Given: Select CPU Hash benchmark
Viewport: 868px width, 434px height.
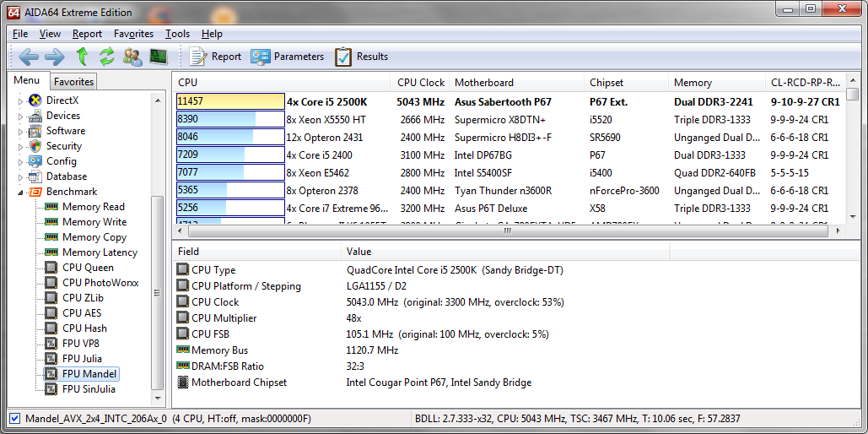Looking at the screenshot, I should tap(84, 328).
